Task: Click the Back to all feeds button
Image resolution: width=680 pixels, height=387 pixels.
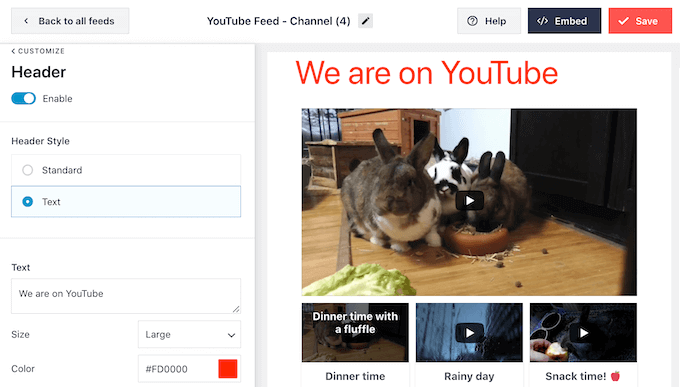Action: tap(70, 21)
